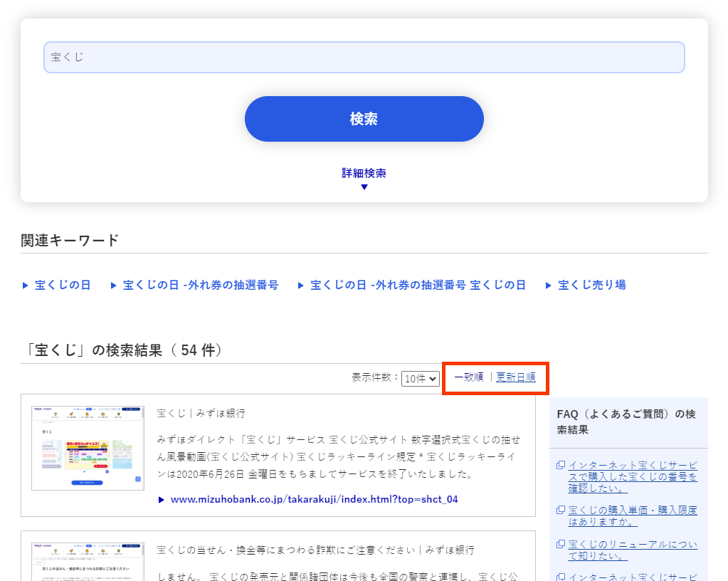Open FAQ about 購入した宝くじの番号を確認したい

pos(633,477)
